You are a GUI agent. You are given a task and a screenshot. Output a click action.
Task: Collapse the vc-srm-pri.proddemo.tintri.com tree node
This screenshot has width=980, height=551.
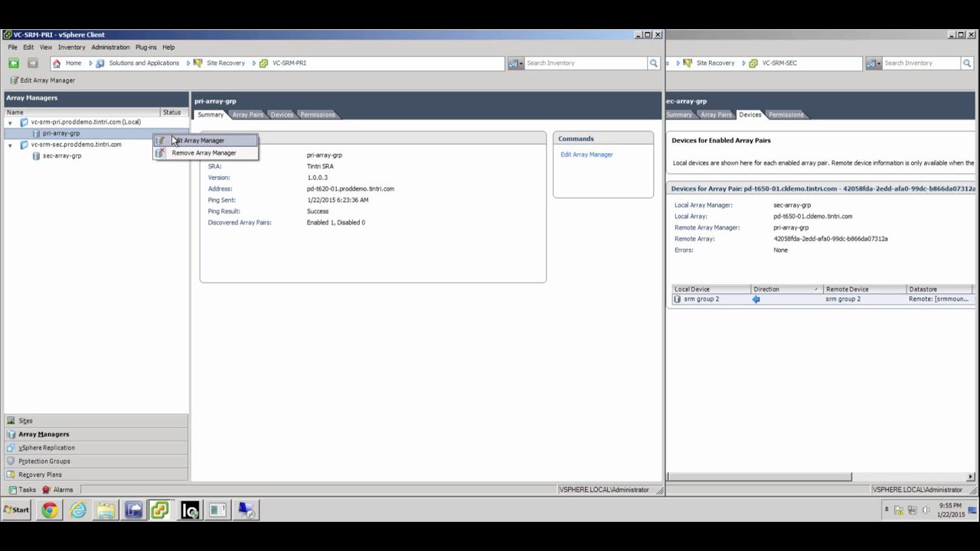(10, 122)
